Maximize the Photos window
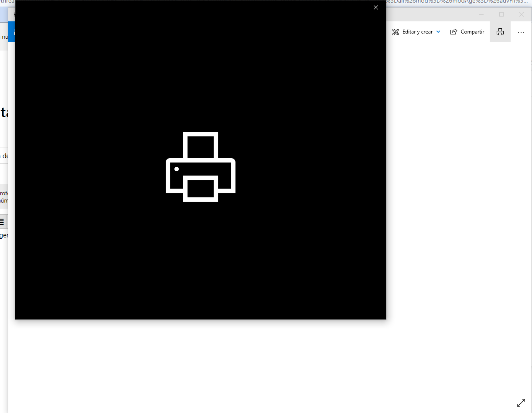The width and height of the screenshot is (532, 413). click(x=501, y=14)
